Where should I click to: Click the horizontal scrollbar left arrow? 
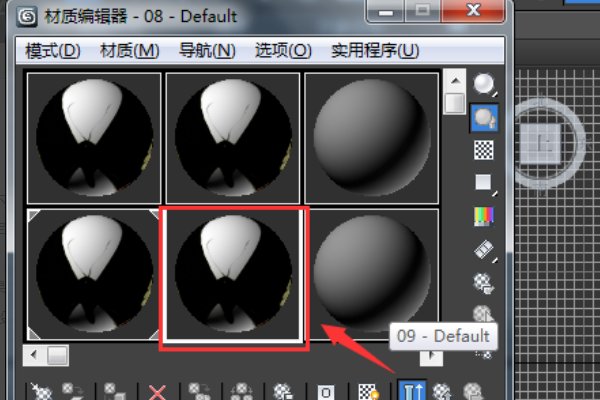pos(34,355)
